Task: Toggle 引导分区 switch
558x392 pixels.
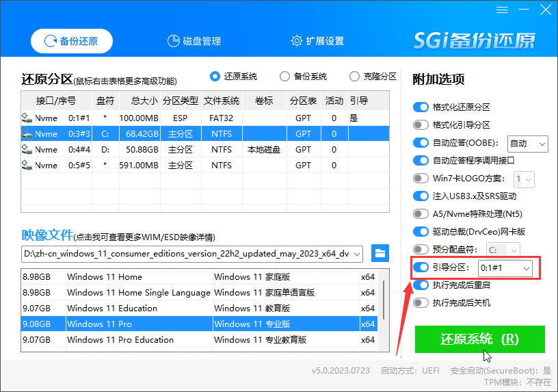Action: tap(421, 267)
